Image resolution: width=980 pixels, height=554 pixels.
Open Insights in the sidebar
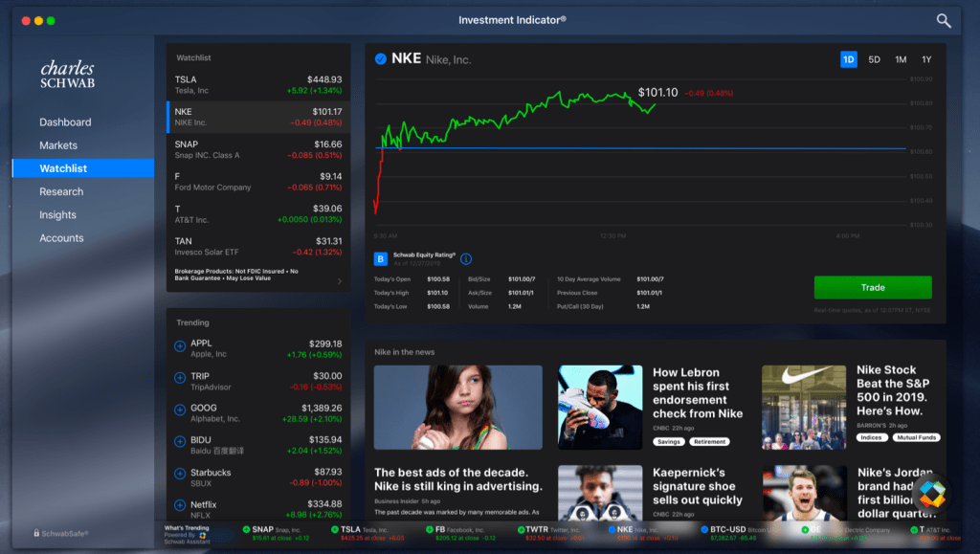(x=57, y=215)
